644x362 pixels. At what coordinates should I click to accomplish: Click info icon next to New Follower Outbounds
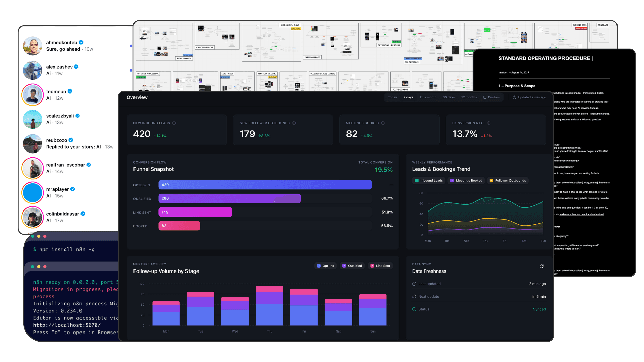[294, 123]
